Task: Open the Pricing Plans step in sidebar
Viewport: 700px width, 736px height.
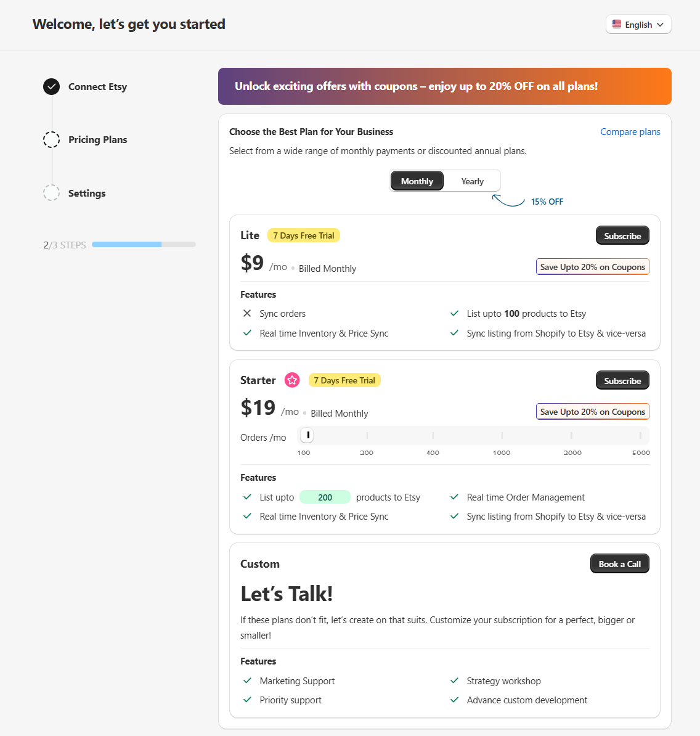Action: click(97, 140)
